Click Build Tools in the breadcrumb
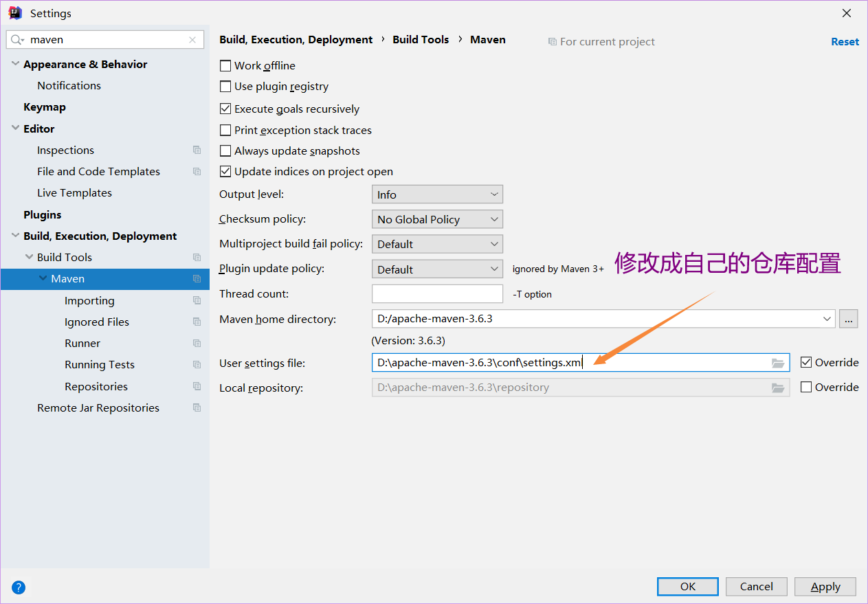The width and height of the screenshot is (868, 604). [421, 40]
